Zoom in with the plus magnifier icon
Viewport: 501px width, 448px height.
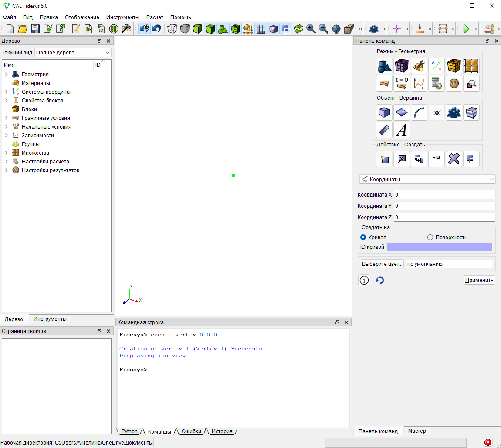(311, 29)
